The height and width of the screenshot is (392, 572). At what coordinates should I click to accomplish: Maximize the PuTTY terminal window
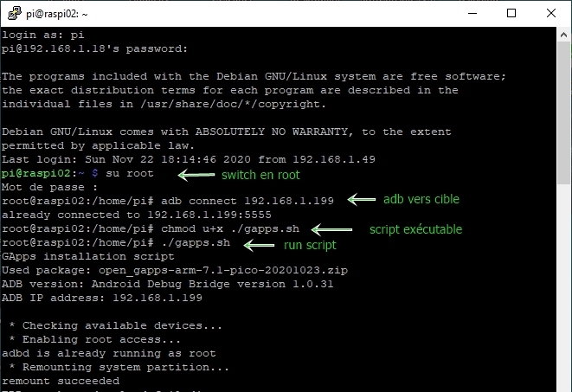tap(511, 14)
